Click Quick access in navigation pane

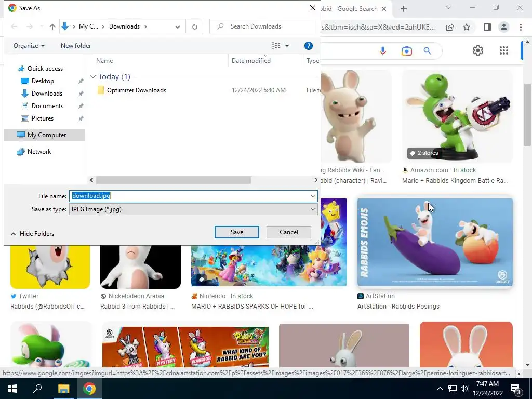point(45,69)
